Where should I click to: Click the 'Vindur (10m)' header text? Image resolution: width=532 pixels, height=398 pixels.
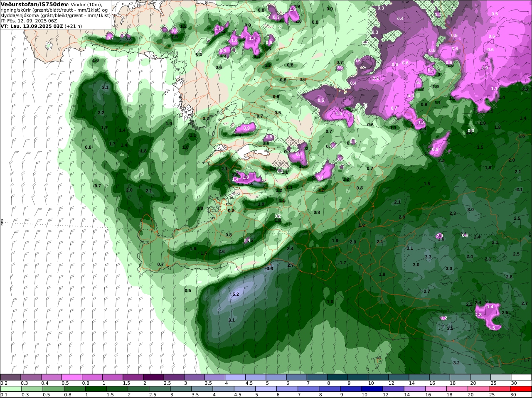tap(86, 5)
